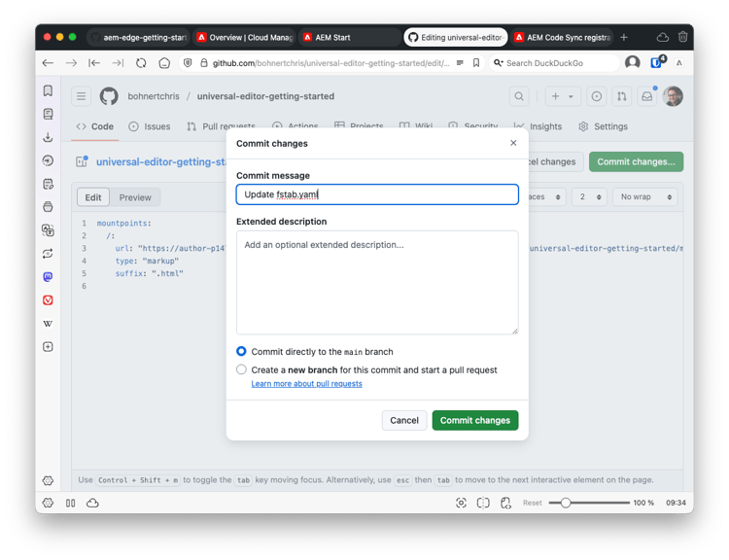Viewport: 729px width, 560px height.
Task: Open the bookmarks panel icon in the sidebar
Action: [x=48, y=90]
